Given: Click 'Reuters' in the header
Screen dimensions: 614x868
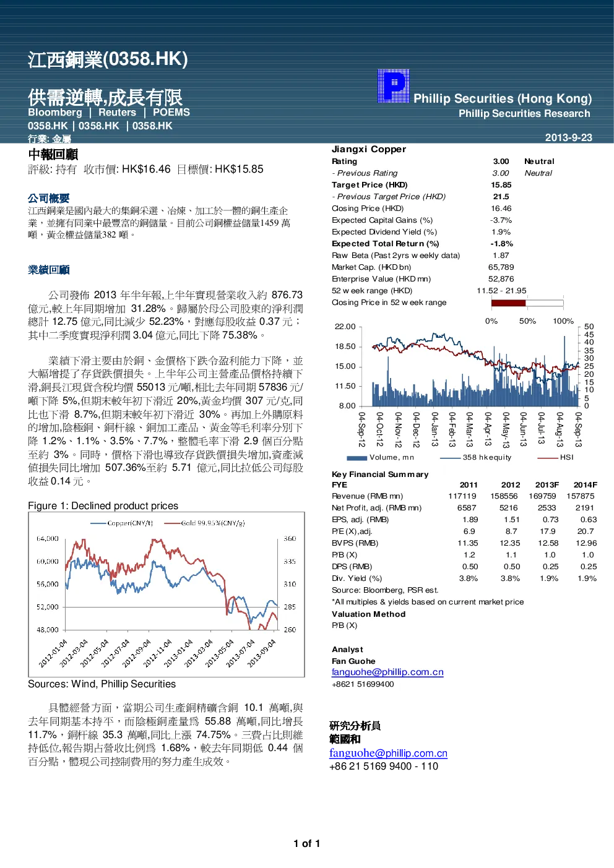Looking at the screenshot, I should (117, 112).
